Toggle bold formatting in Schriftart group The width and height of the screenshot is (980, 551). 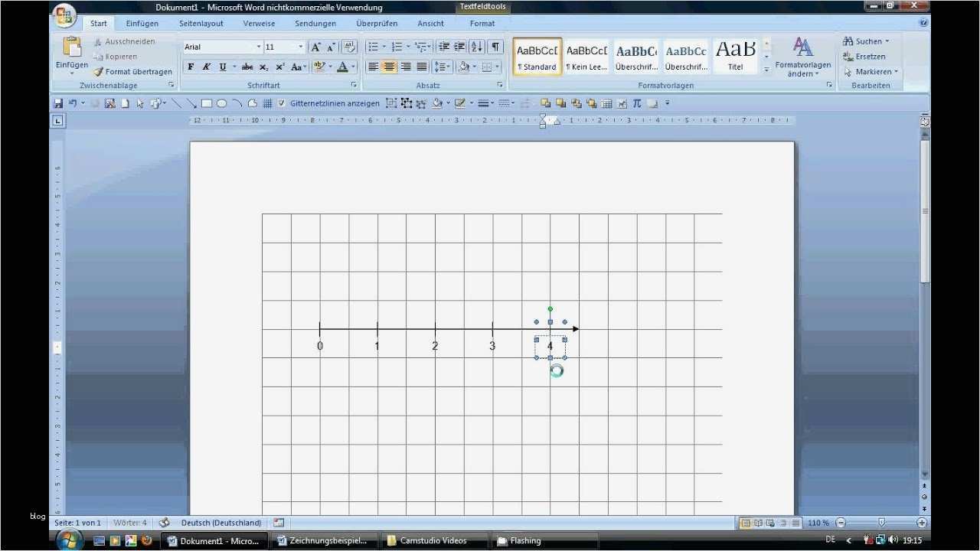click(x=191, y=67)
